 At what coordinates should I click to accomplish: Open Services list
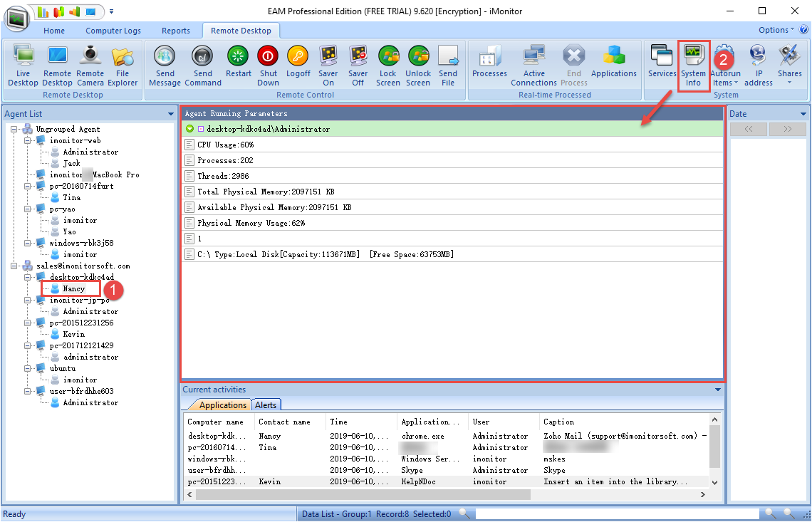click(x=662, y=62)
